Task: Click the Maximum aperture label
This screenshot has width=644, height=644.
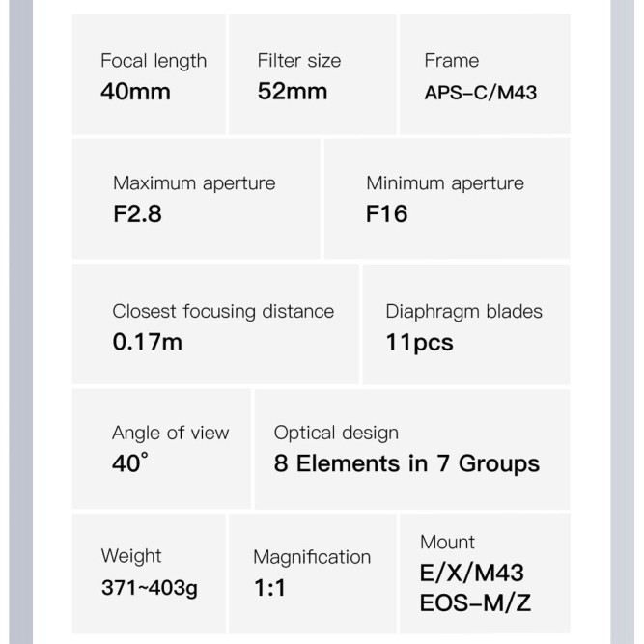Action: [194, 183]
